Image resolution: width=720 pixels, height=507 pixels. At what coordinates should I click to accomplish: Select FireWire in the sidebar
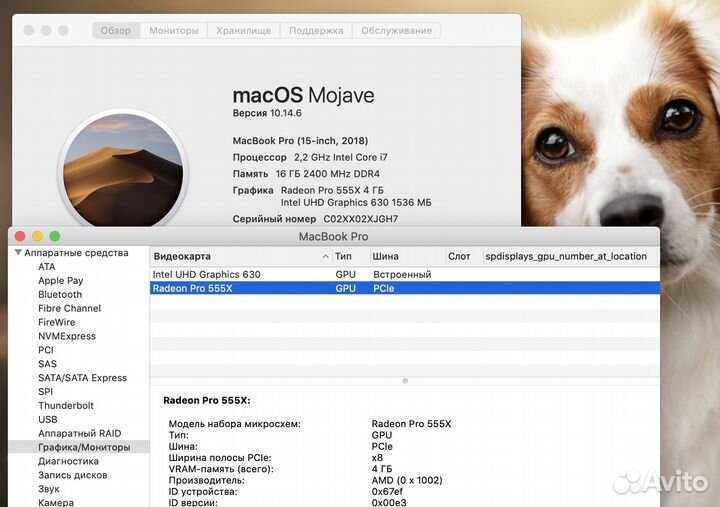tap(56, 322)
